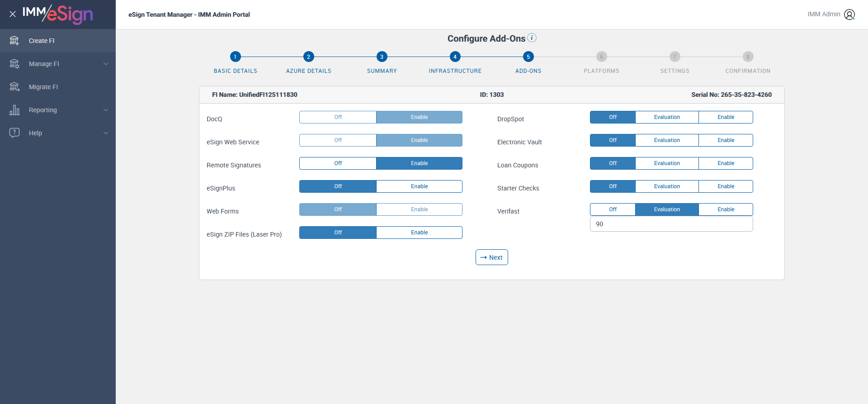Enable eSign ZIP Files (Laser Pro)
This screenshot has height=404, width=868.
click(x=419, y=233)
